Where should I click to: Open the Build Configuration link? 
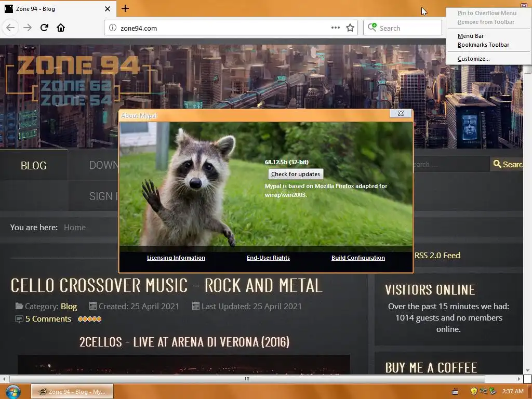point(358,258)
